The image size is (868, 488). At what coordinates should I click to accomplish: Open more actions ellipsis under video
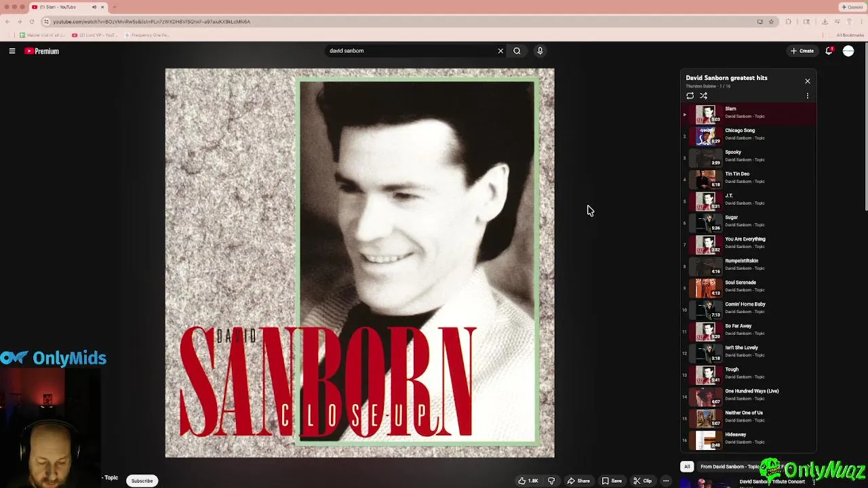(x=666, y=481)
